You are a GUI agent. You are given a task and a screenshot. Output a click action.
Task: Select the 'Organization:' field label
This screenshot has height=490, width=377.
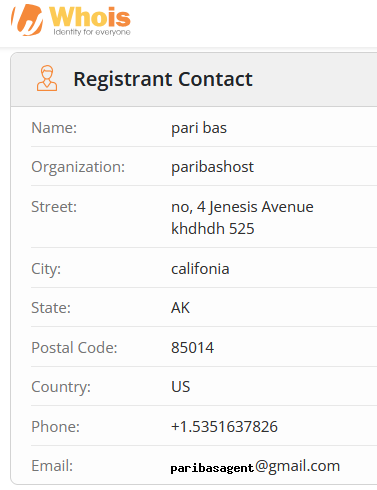pos(78,167)
